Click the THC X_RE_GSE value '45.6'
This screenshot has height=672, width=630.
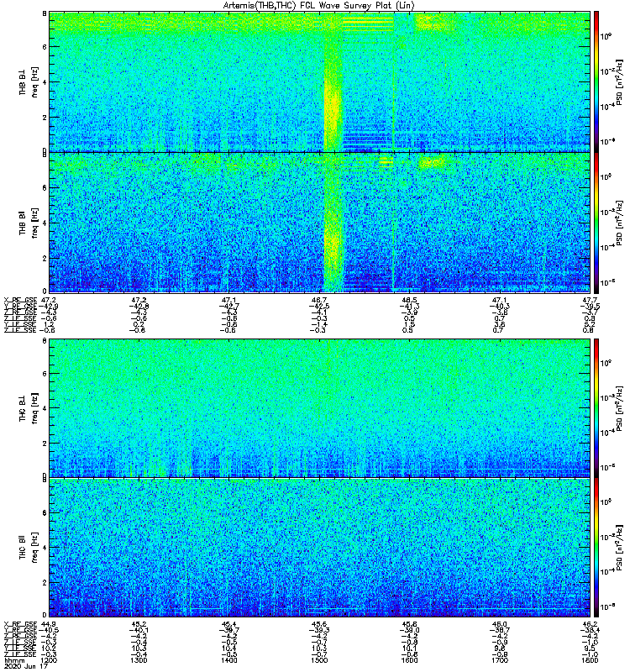coord(319,624)
